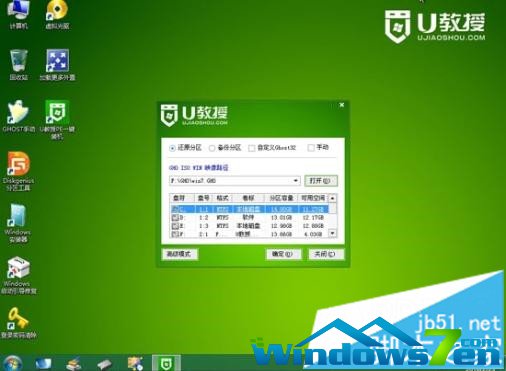This screenshot has height=371, width=506.
Task: Select the 1:2 partition number cell
Action: pos(204,218)
